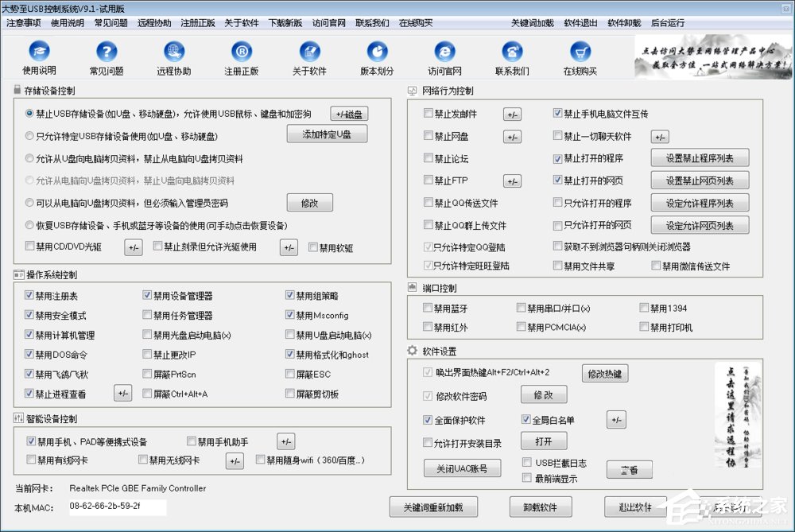Visit official site via 访问官网 icon
795x532 pixels.
444,57
